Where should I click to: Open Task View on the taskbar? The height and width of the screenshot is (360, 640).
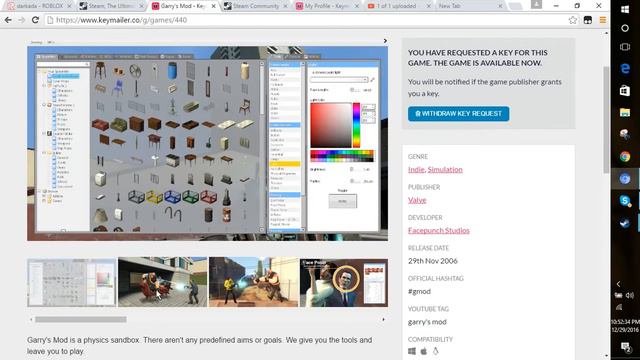coord(625,47)
